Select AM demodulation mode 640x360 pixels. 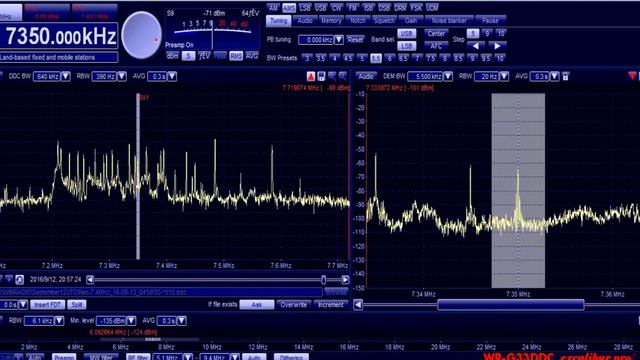pyautogui.click(x=273, y=8)
